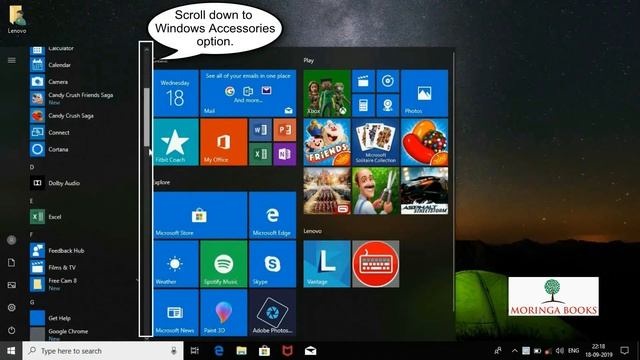The image size is (640, 360).
Task: Open the red keyboard tile in Lenovo group
Action: coord(376,264)
